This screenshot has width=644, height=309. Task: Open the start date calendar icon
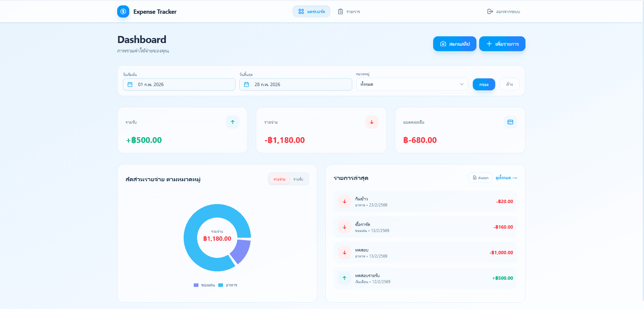tap(130, 84)
